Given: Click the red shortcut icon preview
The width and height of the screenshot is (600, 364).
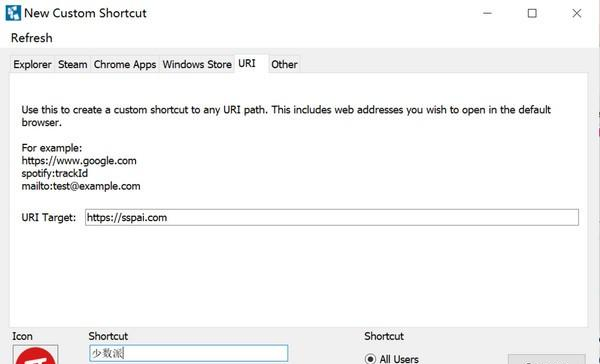Looking at the screenshot, I should tap(36, 354).
